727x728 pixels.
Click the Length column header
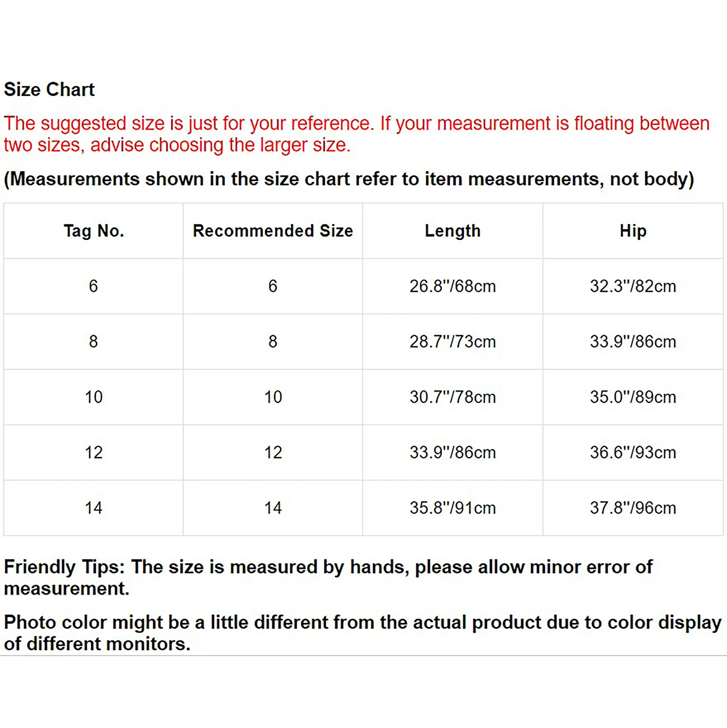click(x=453, y=231)
